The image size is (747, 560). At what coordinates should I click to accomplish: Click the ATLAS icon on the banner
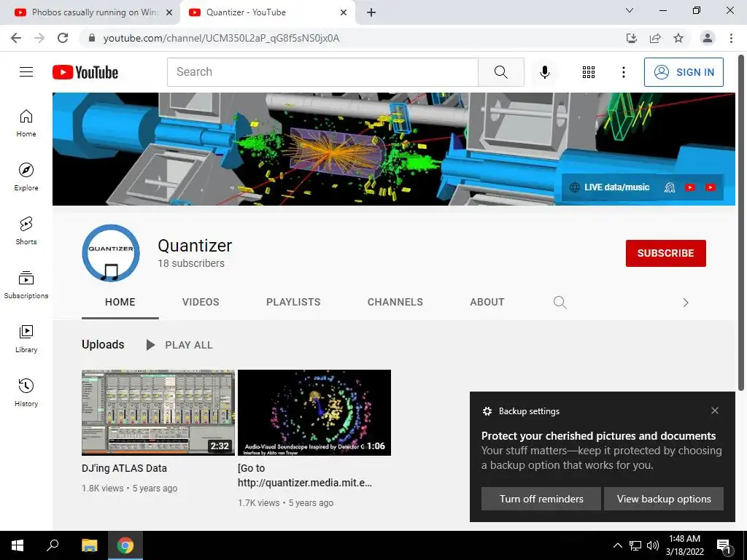pyautogui.click(x=670, y=187)
